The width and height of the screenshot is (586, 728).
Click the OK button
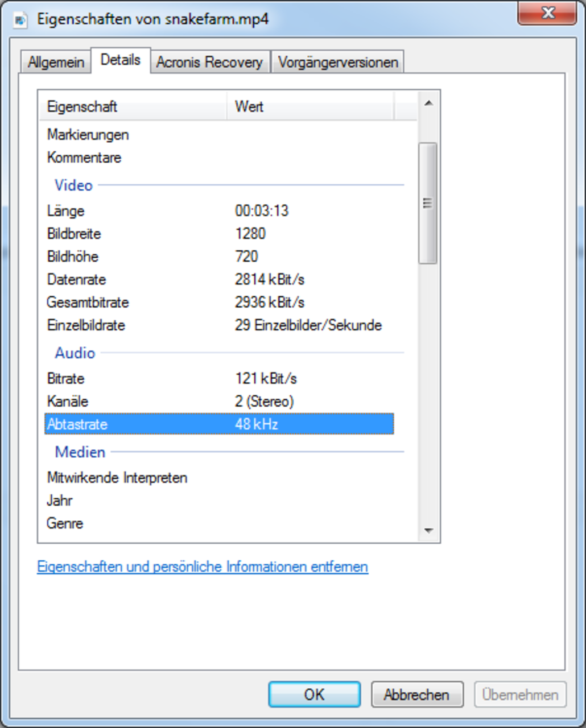tap(314, 694)
